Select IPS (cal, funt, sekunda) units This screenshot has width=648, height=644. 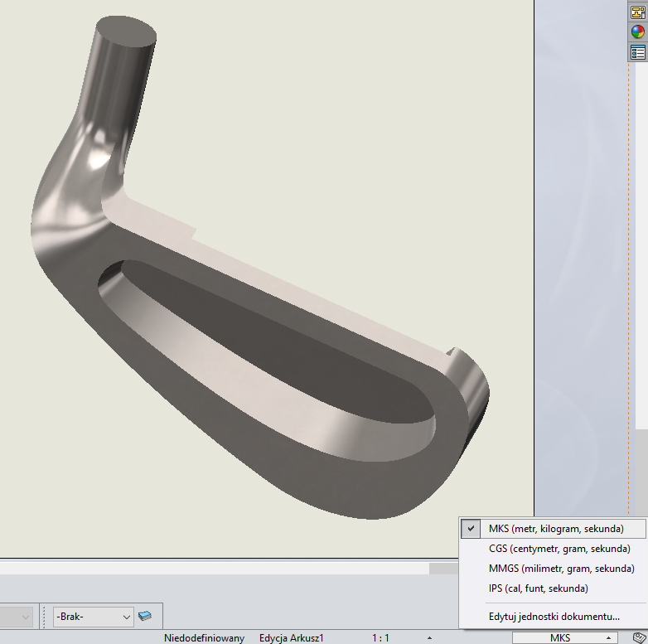[538, 588]
